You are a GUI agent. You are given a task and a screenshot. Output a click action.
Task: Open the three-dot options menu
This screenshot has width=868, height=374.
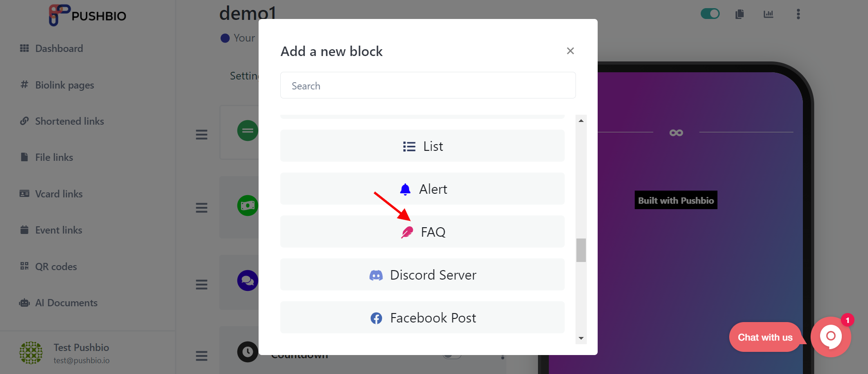point(798,14)
